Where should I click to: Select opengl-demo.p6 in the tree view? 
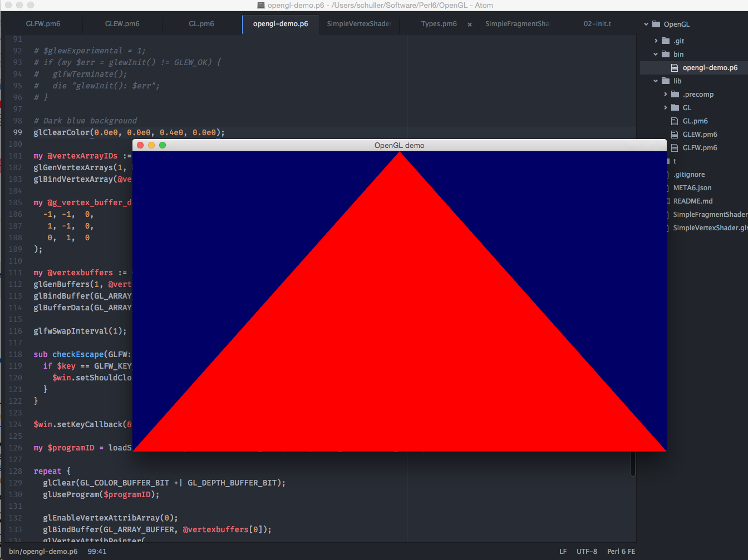[710, 68]
